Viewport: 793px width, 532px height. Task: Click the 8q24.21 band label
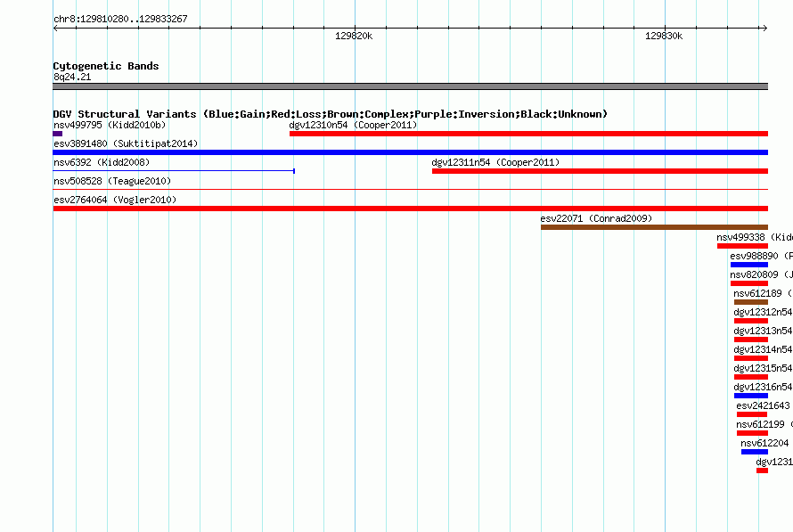pyautogui.click(x=72, y=77)
